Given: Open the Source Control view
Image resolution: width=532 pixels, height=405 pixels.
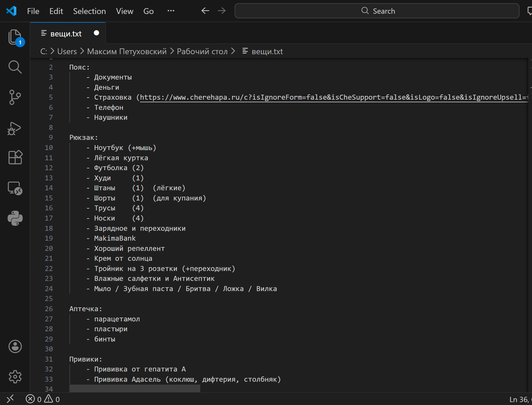Looking at the screenshot, I should (x=15, y=97).
